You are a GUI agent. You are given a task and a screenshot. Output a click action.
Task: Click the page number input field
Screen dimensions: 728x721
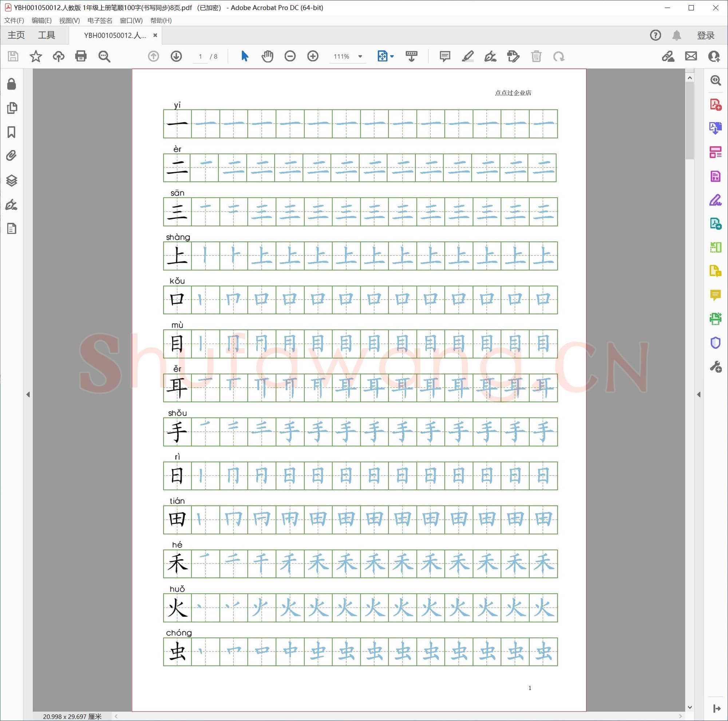pyautogui.click(x=201, y=56)
